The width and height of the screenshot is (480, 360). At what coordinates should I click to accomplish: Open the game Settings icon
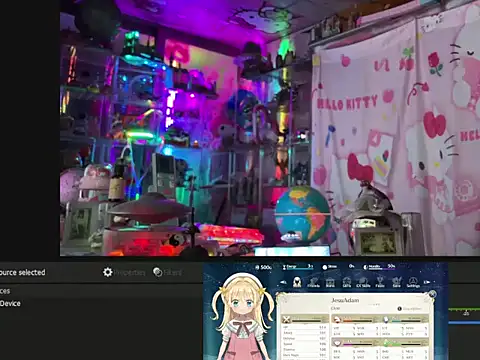(413, 282)
